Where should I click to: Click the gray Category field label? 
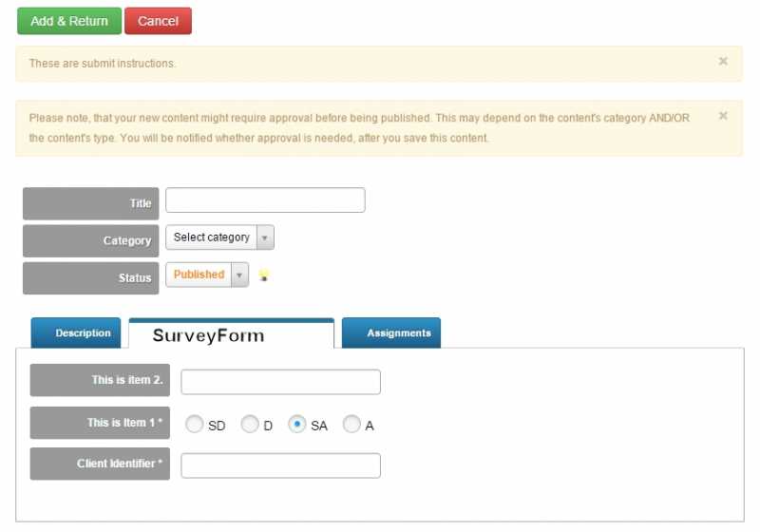tap(90, 240)
